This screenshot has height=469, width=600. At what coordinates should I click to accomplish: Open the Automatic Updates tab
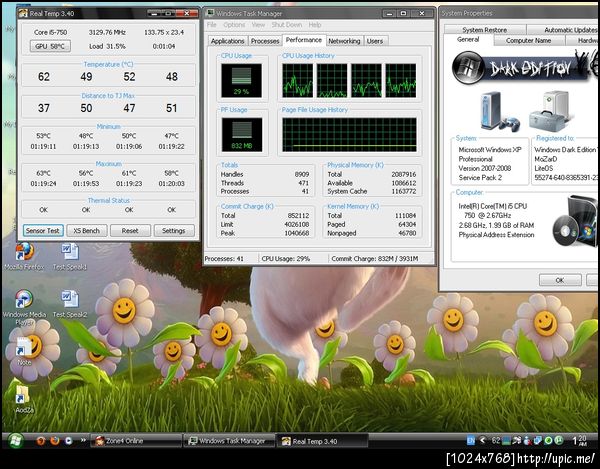click(563, 30)
